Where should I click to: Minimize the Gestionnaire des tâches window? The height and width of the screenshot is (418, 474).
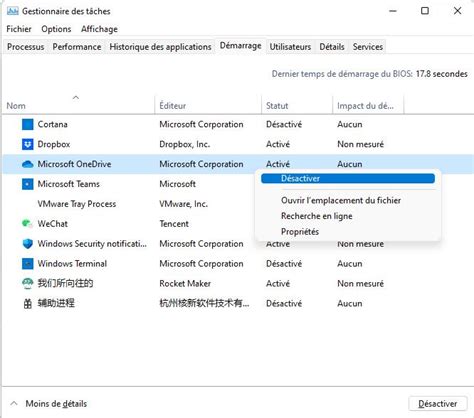(393, 11)
